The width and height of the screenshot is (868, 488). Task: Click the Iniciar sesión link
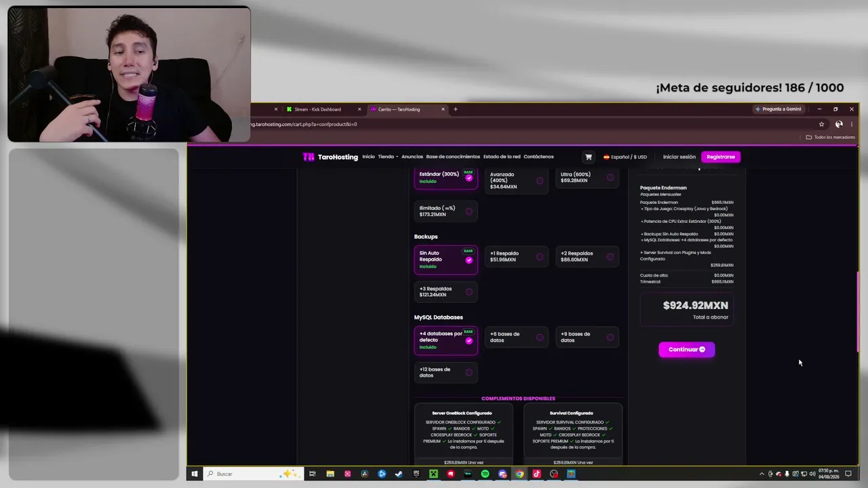(679, 157)
